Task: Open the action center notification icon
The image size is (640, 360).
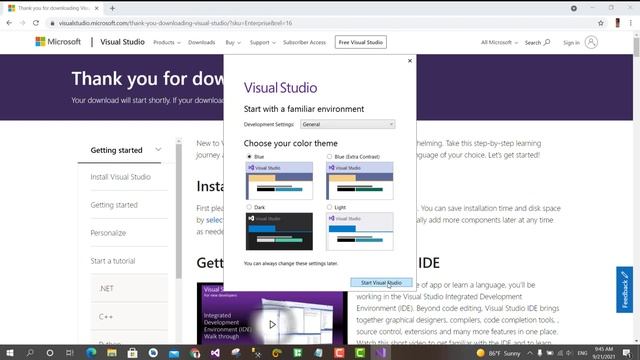Action: (x=627, y=353)
